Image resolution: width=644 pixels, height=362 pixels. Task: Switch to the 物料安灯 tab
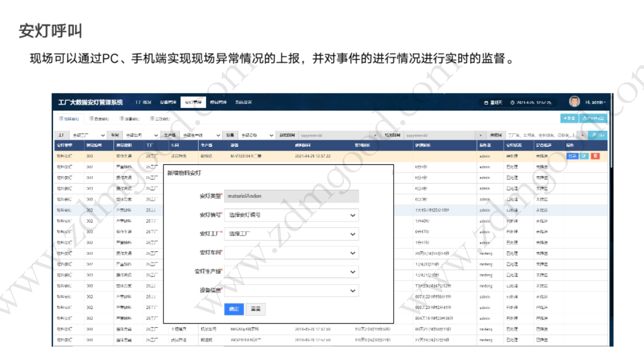69,119
